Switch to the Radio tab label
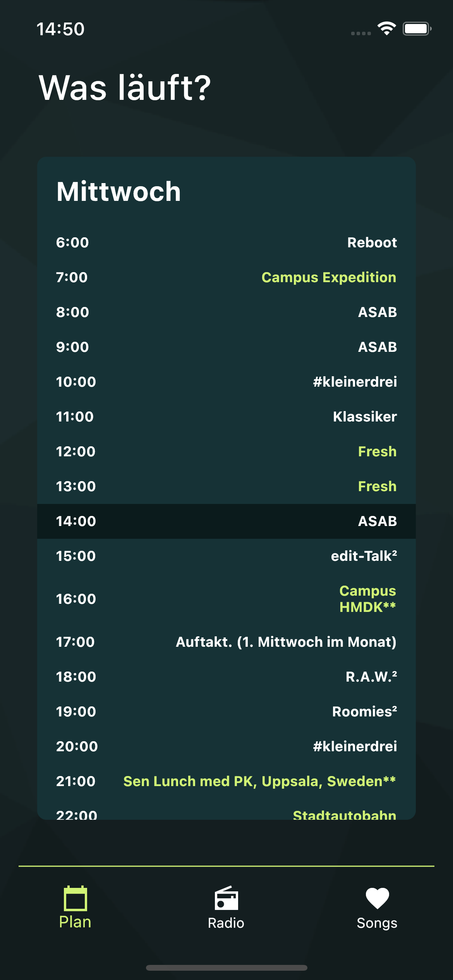This screenshot has width=453, height=980. 226,923
